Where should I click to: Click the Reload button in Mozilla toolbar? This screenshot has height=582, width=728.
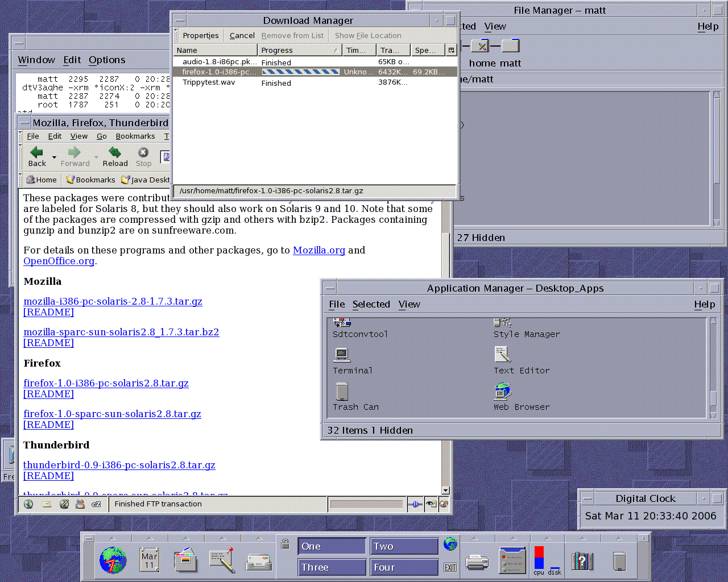[x=115, y=156]
